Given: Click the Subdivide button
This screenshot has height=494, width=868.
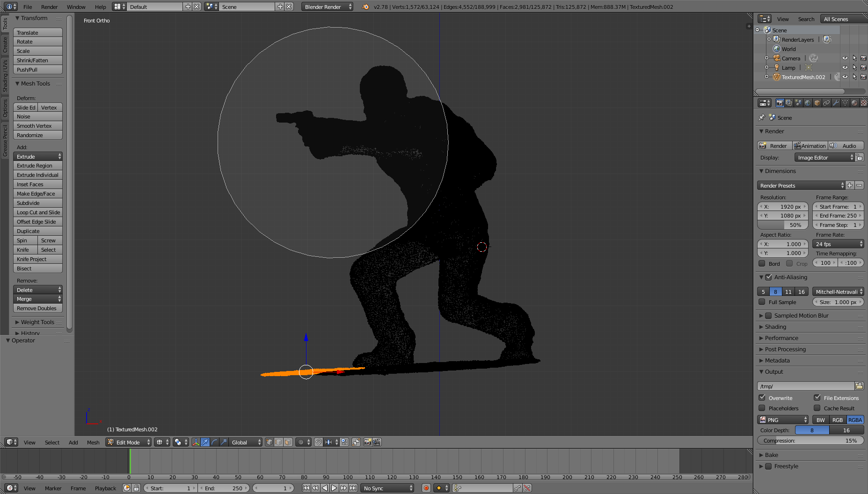Looking at the screenshot, I should pyautogui.click(x=38, y=203).
